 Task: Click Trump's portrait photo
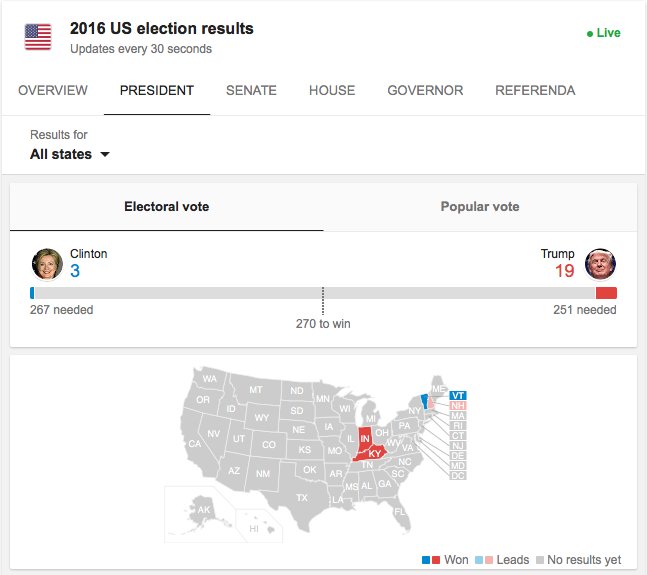click(x=601, y=264)
